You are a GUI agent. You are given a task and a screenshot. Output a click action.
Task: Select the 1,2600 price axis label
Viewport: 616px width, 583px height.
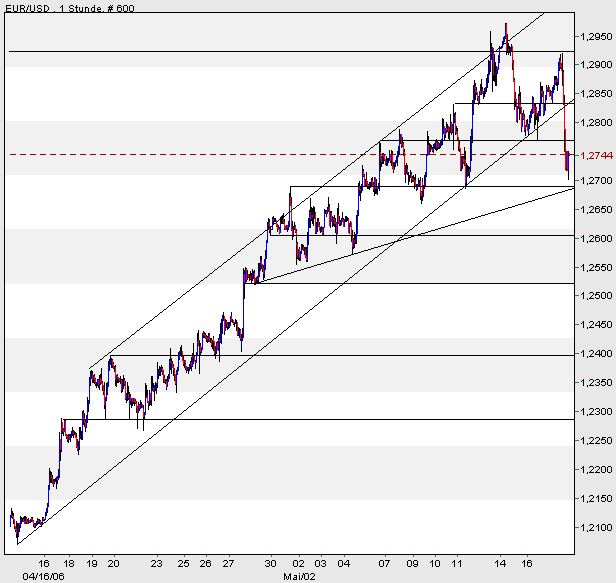[596, 238]
